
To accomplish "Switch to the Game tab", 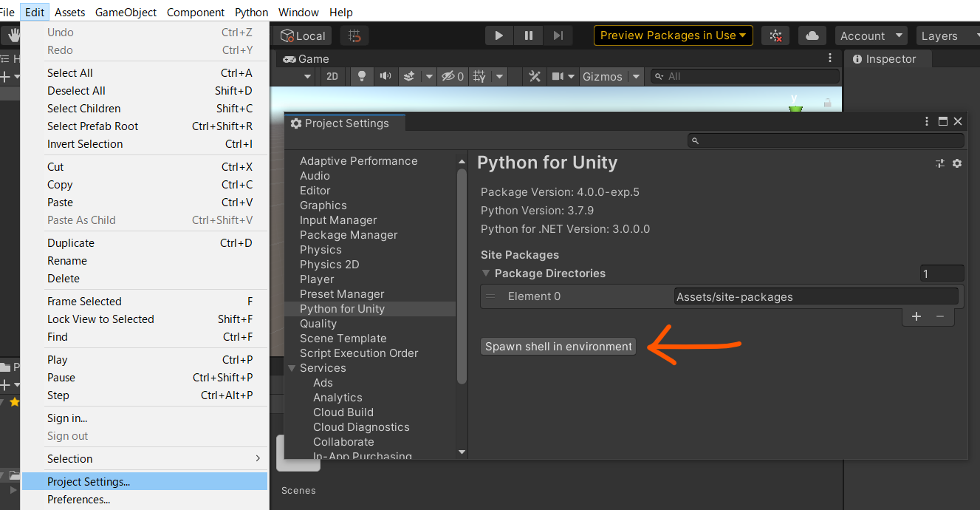I will [x=307, y=59].
